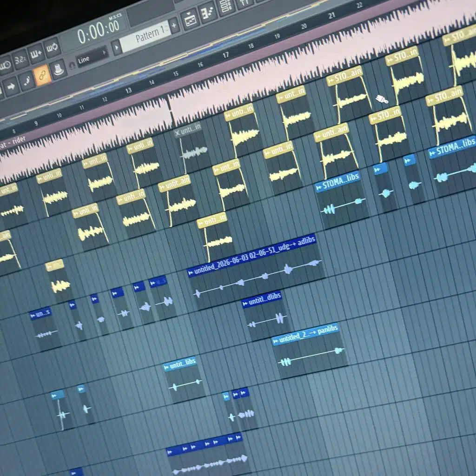Viewport: 476px width, 476px height.
Task: Click bar 13 on the timeline ruler
Action: (x=128, y=90)
